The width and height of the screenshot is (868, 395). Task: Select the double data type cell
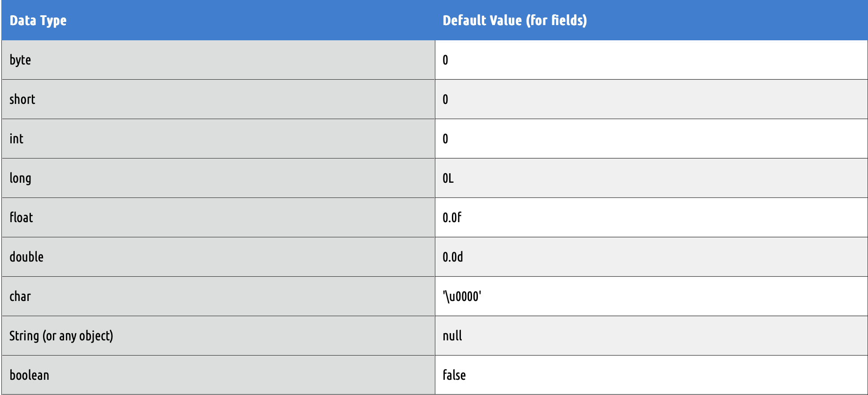pos(218,257)
